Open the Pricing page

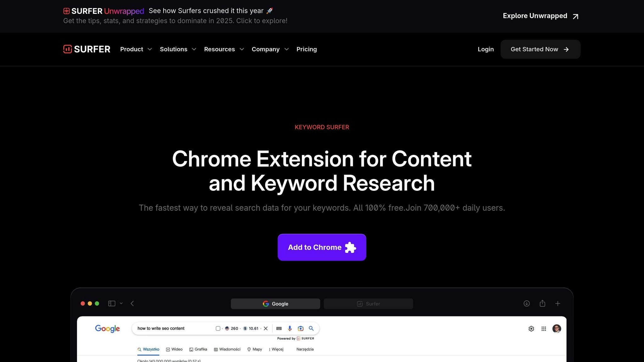coord(307,49)
